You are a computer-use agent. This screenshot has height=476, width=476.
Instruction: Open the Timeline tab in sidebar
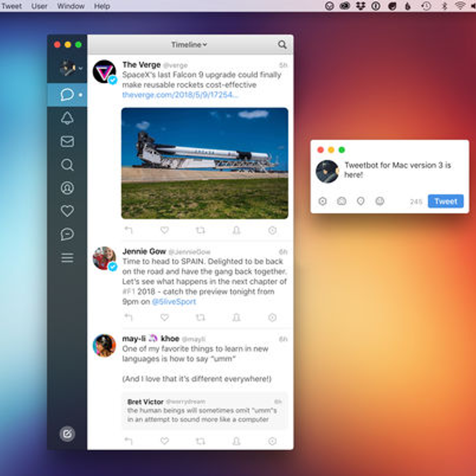point(67,95)
